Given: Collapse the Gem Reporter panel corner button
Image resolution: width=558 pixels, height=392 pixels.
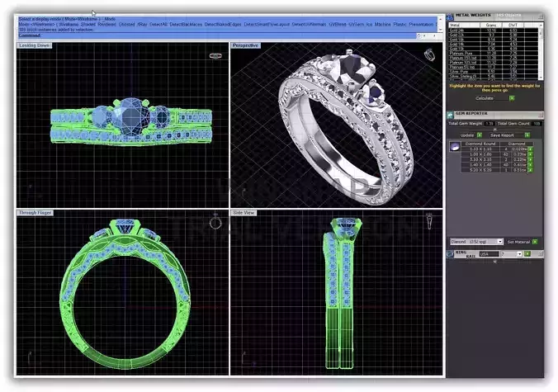Looking at the screenshot, I should [541, 115].
